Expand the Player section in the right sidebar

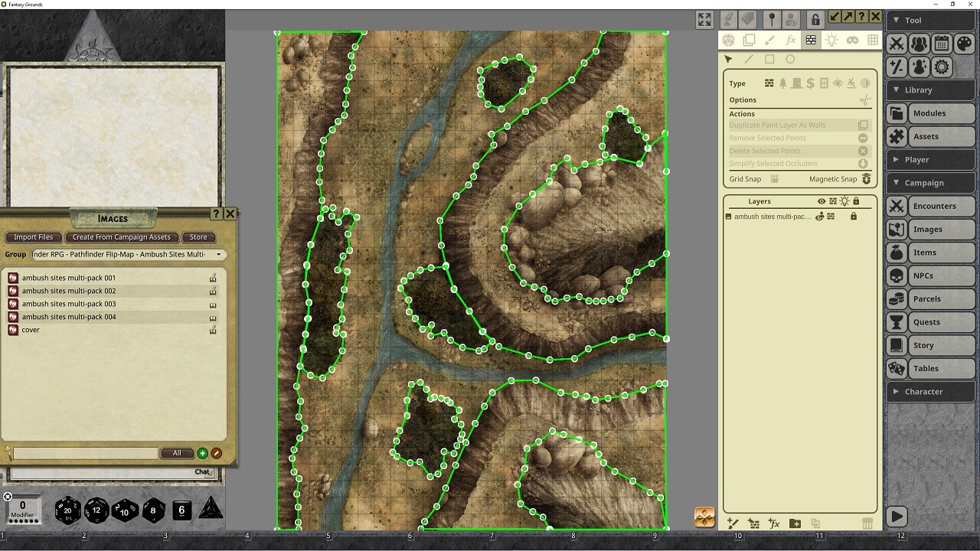(930, 159)
